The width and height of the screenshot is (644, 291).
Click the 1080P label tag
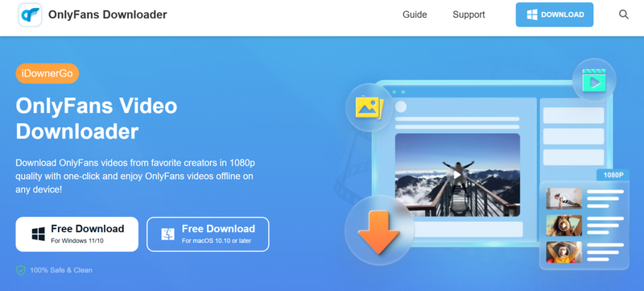pos(613,175)
